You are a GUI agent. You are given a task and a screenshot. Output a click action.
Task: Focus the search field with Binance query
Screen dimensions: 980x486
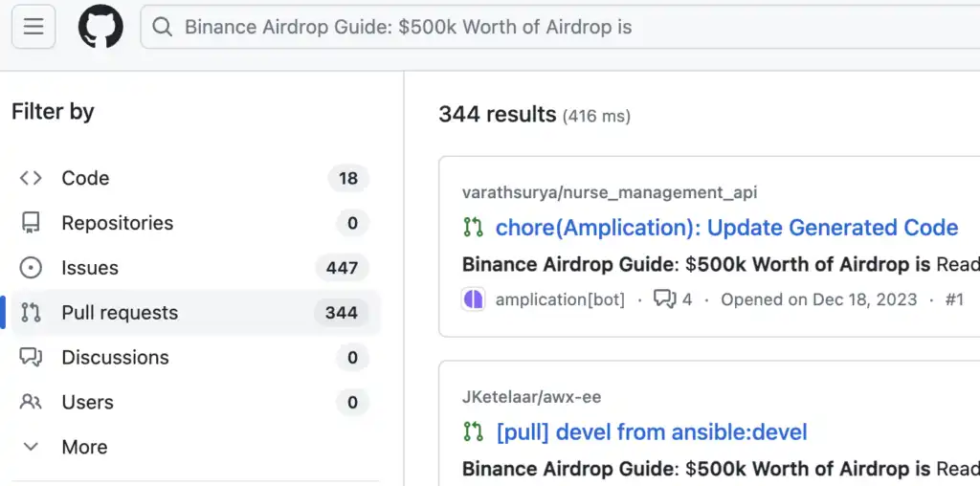click(x=560, y=27)
